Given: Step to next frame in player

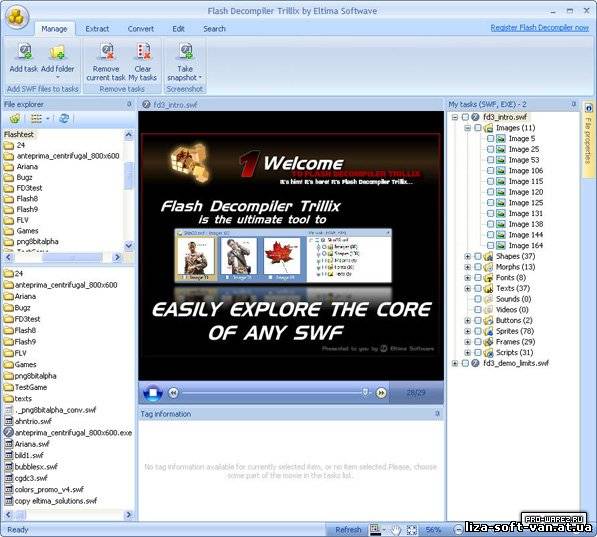Looking at the screenshot, I should coord(381,393).
